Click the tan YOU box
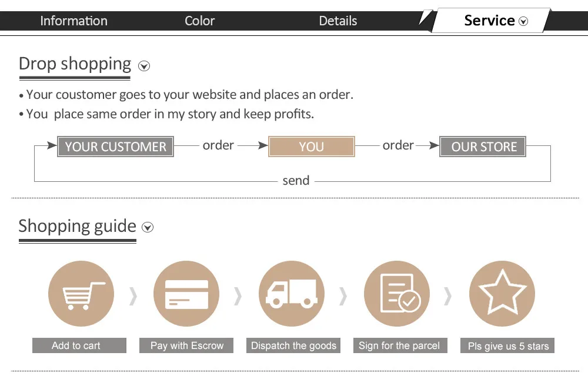The image size is (588, 379). (x=312, y=147)
